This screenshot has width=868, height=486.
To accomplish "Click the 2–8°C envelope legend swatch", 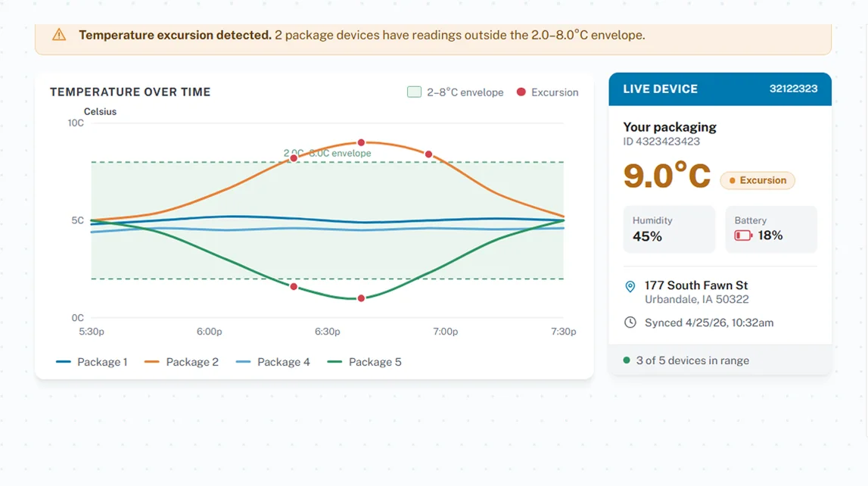I will pyautogui.click(x=414, y=92).
